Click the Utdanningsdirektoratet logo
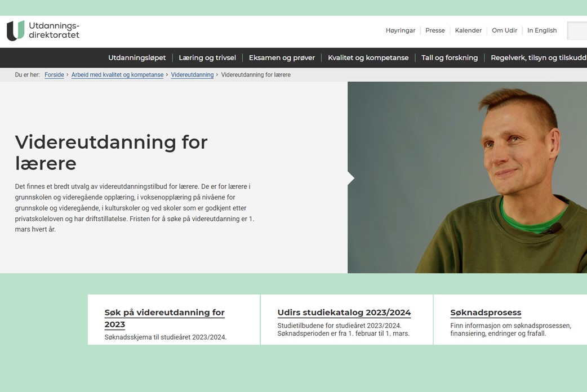The image size is (587, 392). [43, 30]
